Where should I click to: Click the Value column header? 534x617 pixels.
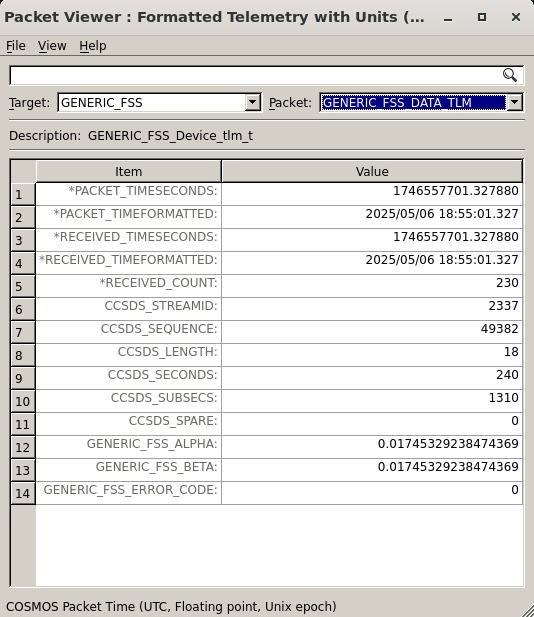coord(372,172)
